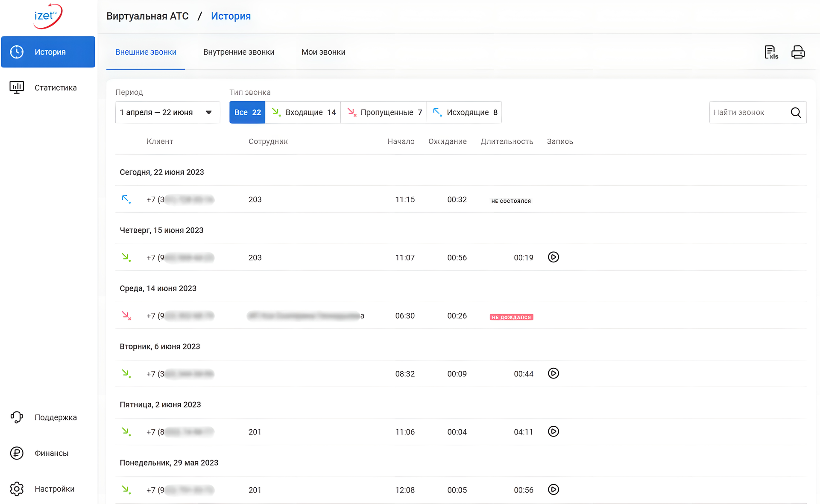Image resolution: width=820 pixels, height=504 pixels.
Task: Play recording of 15 June 11:07 call
Action: (553, 257)
